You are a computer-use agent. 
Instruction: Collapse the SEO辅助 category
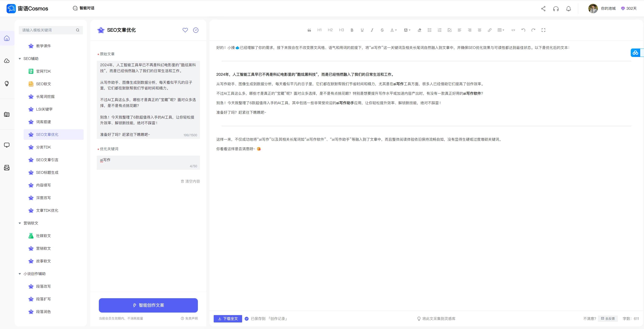pos(20,59)
